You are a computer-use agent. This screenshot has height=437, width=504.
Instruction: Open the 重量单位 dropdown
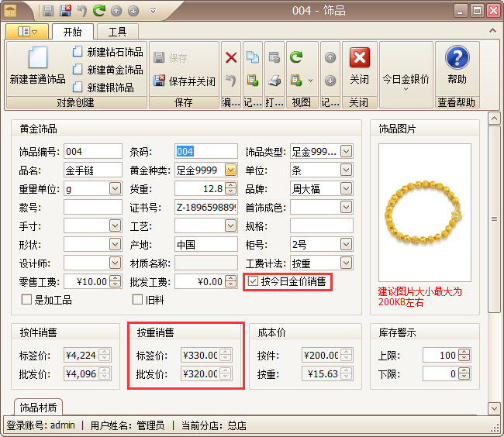(115, 188)
